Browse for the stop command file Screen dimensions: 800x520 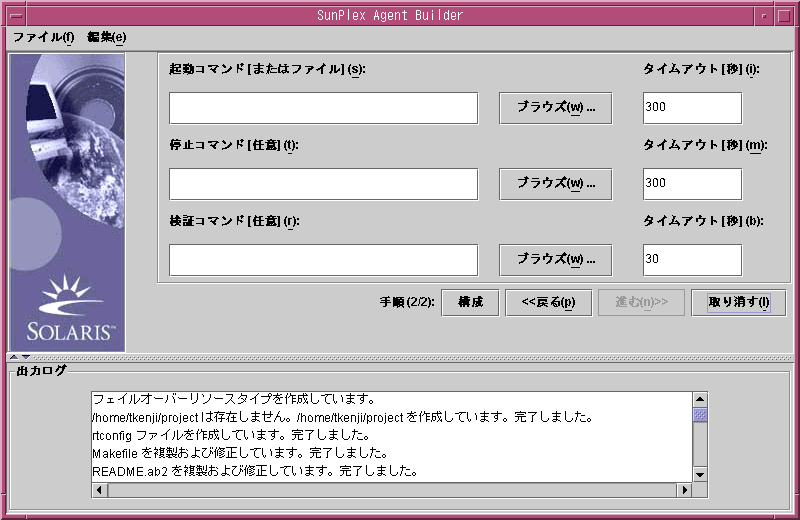coord(556,184)
